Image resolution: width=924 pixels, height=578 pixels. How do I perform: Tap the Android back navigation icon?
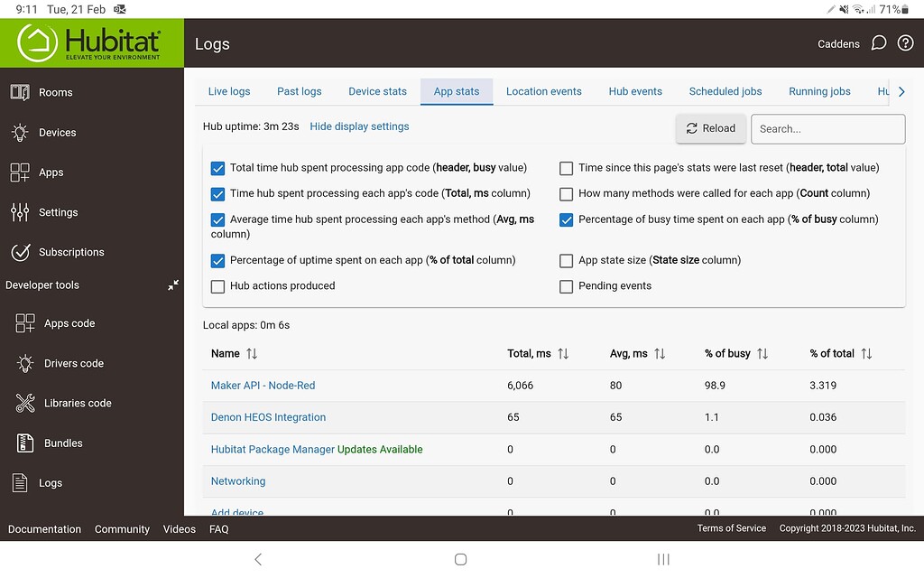pyautogui.click(x=257, y=558)
